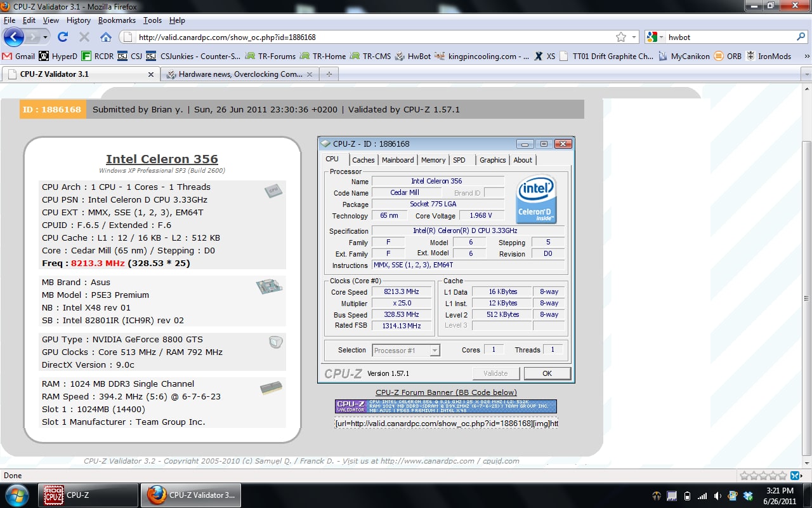Close the CPU-Z Validator 3.1 tab
812x508 pixels.
pyautogui.click(x=151, y=74)
